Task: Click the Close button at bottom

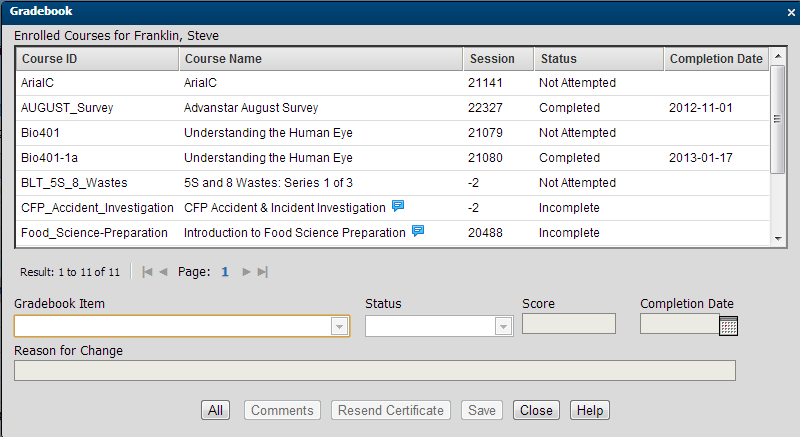Action: [x=536, y=410]
